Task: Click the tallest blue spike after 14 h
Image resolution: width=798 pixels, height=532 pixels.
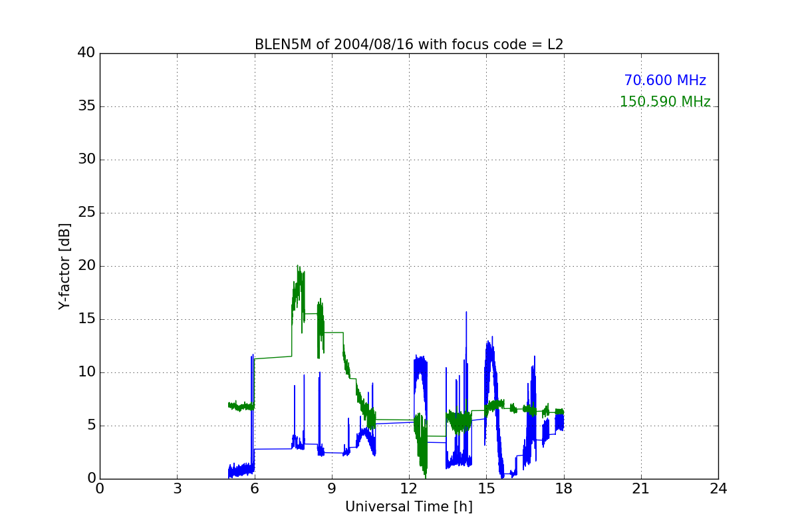Action: coord(466,312)
